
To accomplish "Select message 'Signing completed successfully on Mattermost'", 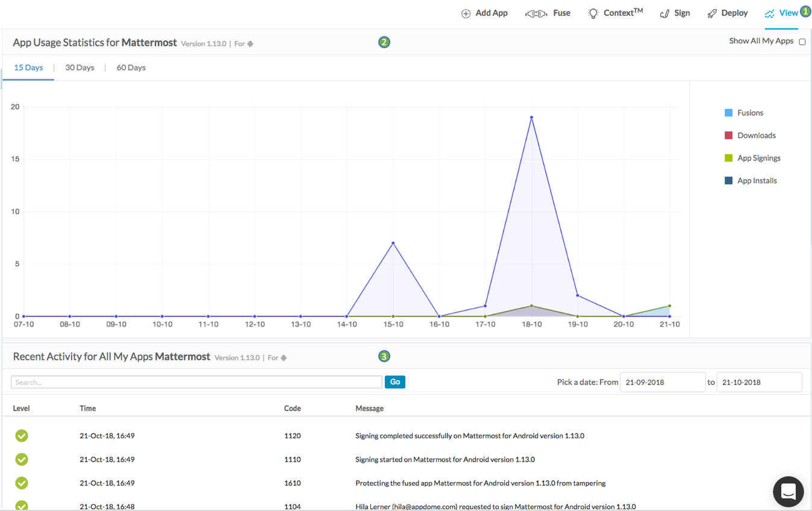I will (x=470, y=436).
